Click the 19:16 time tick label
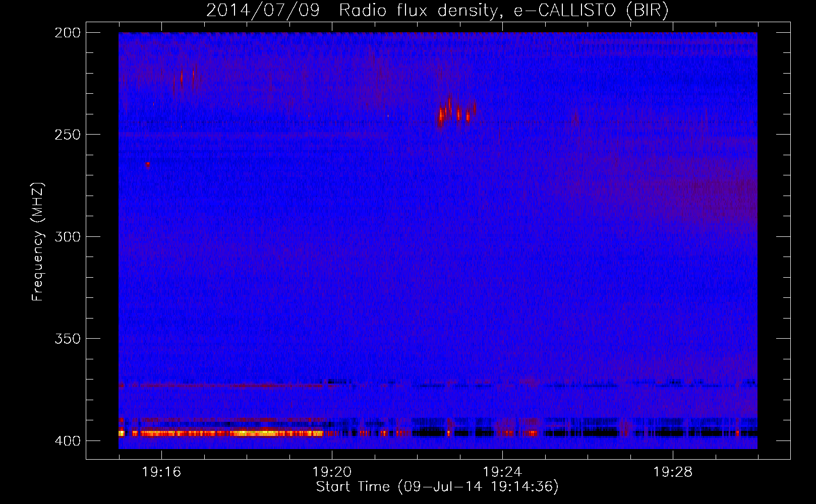816x504 pixels. 161,472
